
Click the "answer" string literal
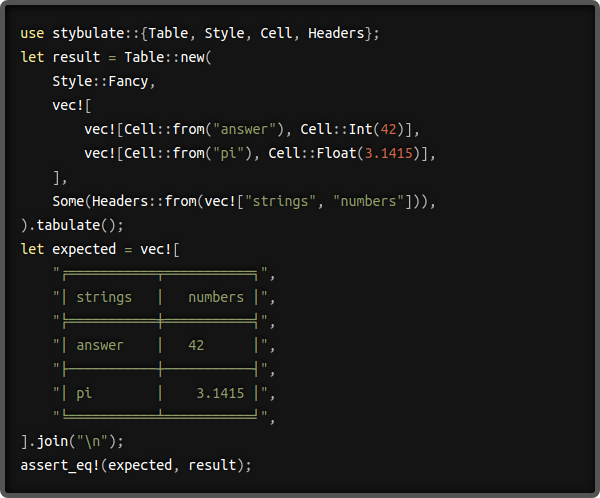pos(245,129)
